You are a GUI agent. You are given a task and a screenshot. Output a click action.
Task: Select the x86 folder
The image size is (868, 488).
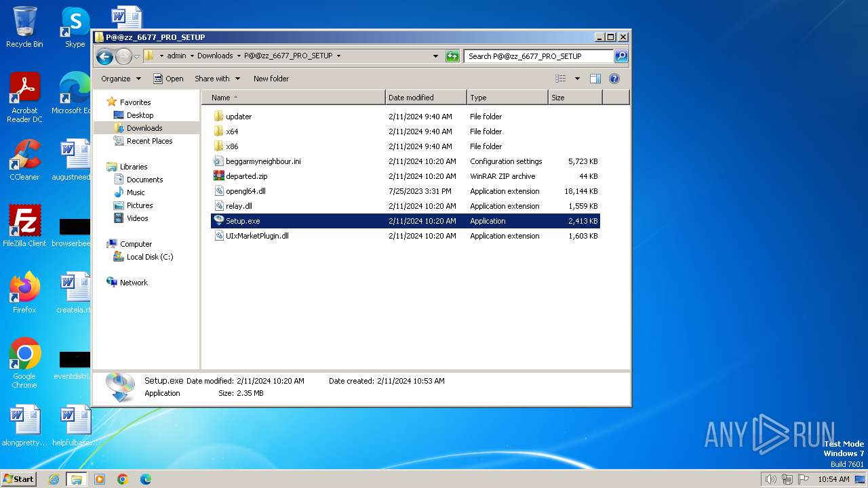[x=406, y=146]
